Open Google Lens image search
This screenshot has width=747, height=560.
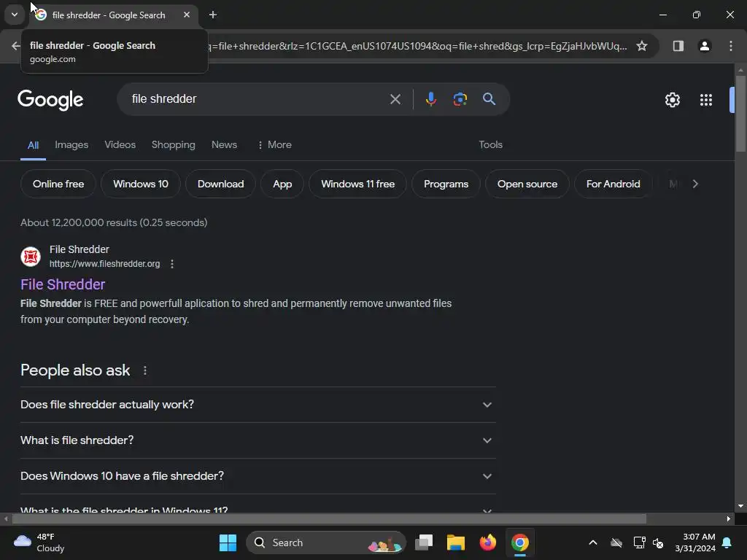[460, 99]
